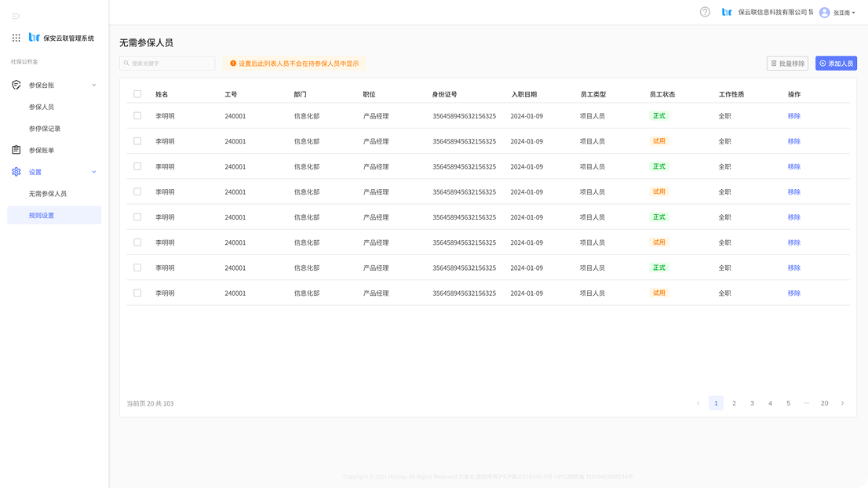Click the help question mark icon
Image resolution: width=868 pixels, height=488 pixels.
(x=705, y=12)
